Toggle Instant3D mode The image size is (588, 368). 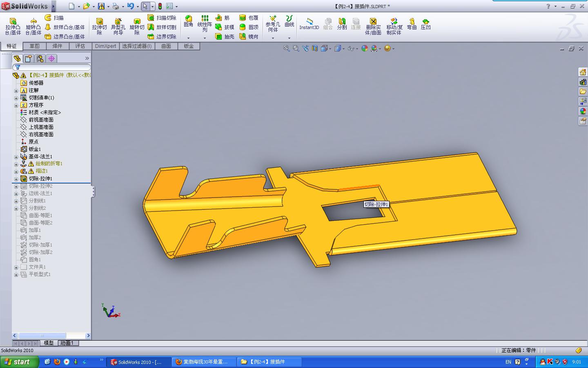[x=309, y=23]
